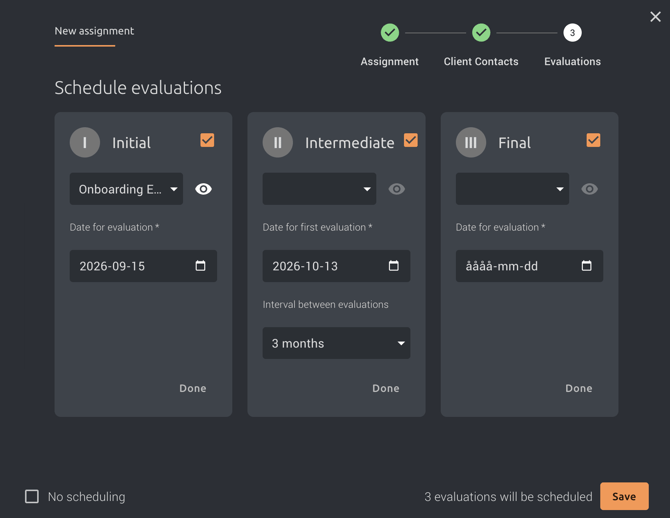The image size is (670, 518).
Task: Click Done on the Final card
Action: (579, 388)
